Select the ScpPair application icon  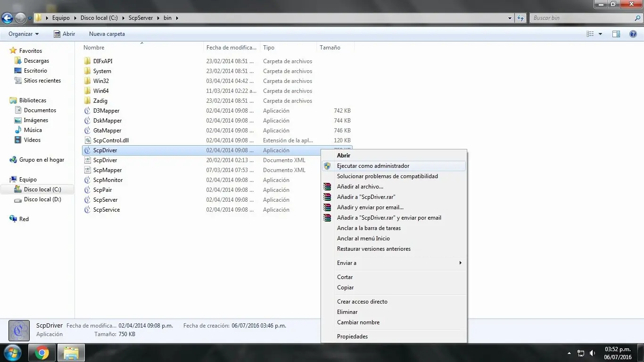[x=87, y=190]
